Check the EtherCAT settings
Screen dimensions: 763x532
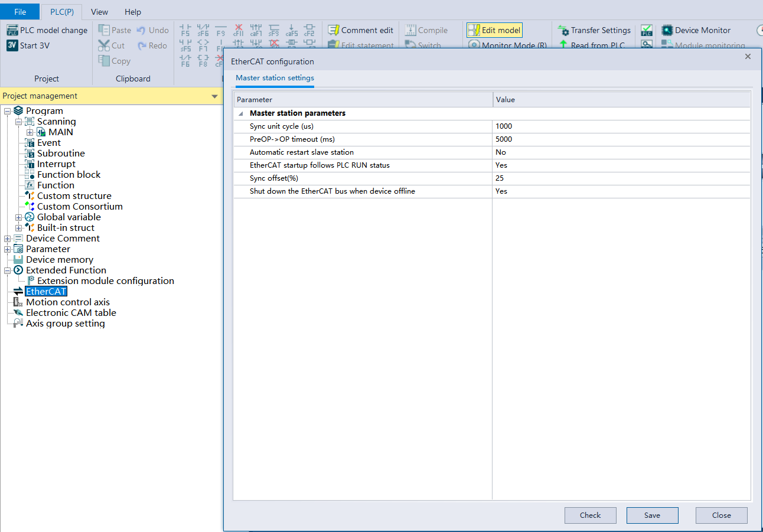(590, 515)
